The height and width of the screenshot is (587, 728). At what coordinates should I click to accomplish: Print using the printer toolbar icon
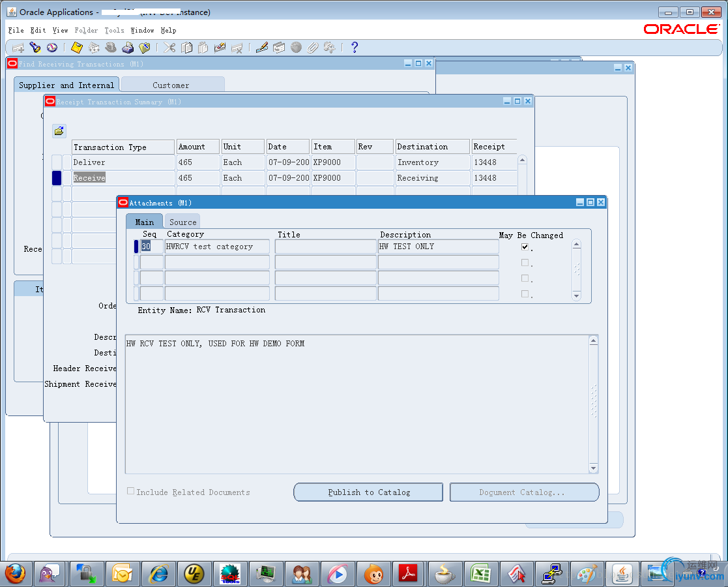(x=128, y=48)
